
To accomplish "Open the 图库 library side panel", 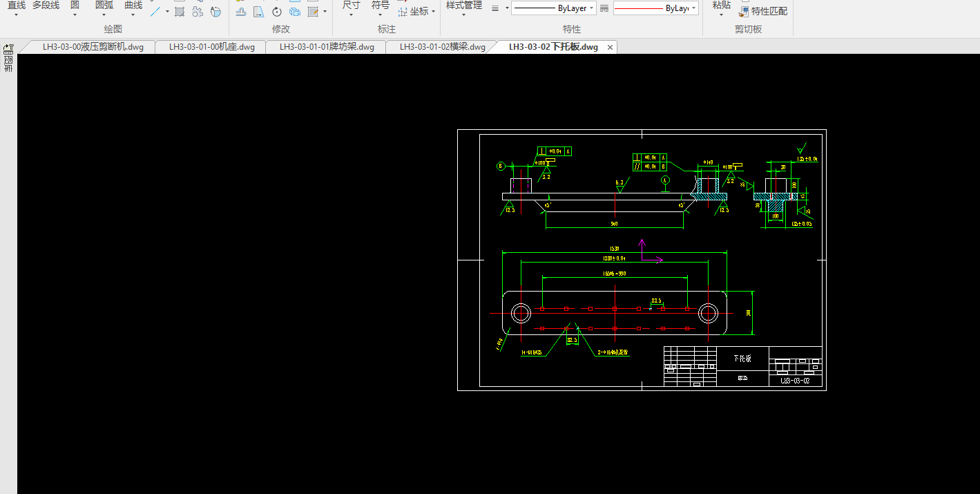I will click(x=8, y=64).
